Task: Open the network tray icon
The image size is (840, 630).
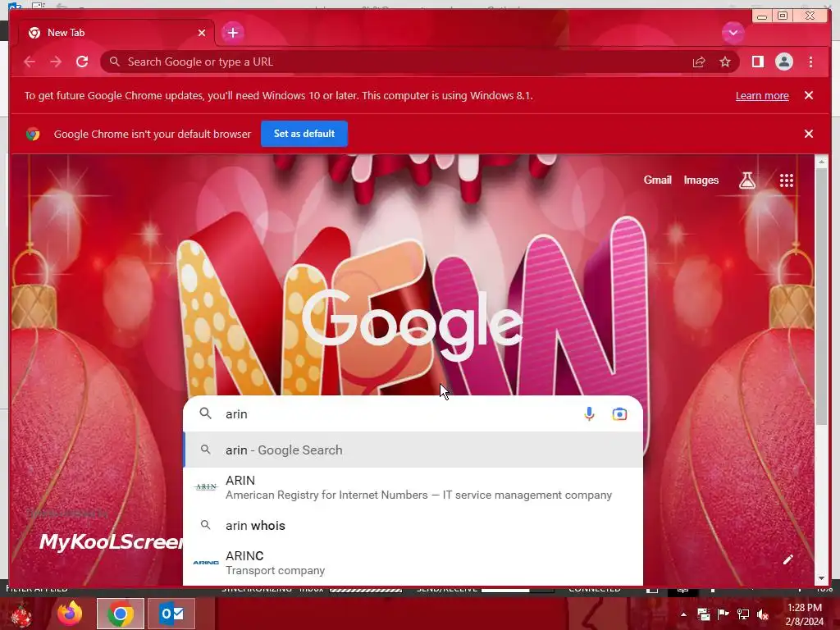Action: click(x=743, y=614)
